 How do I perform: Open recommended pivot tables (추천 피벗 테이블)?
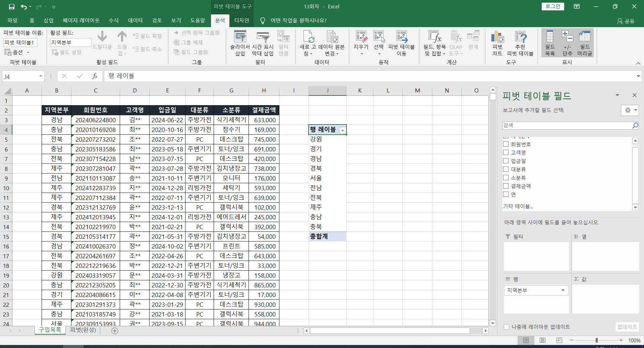pyautogui.click(x=520, y=43)
